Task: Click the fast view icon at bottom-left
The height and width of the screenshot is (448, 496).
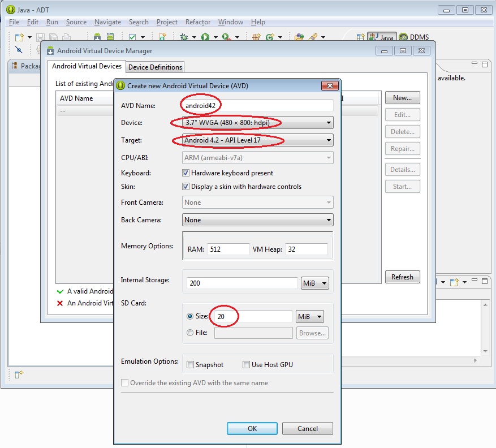Action: 19,374
